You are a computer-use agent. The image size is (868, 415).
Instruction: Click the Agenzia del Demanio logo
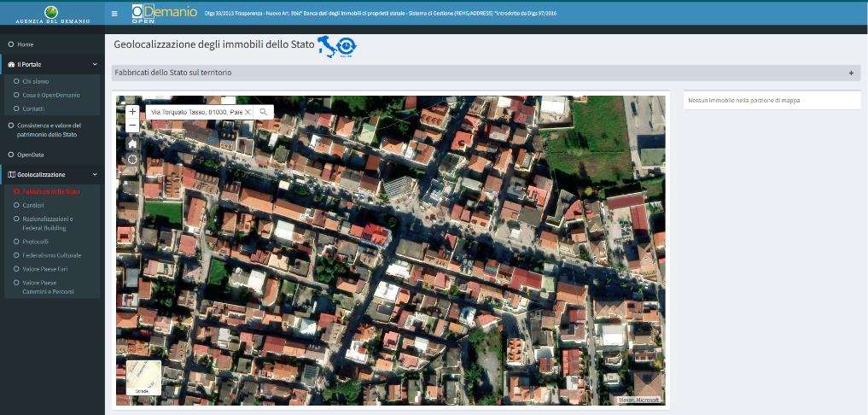point(52,13)
